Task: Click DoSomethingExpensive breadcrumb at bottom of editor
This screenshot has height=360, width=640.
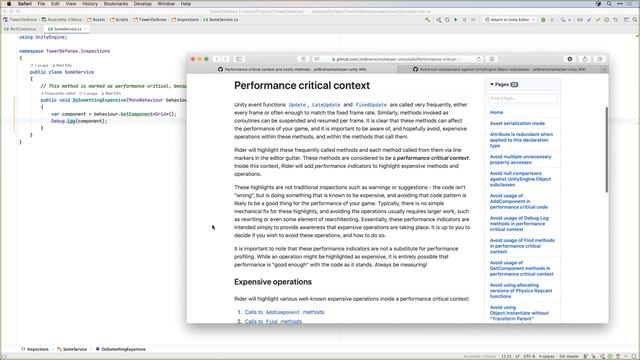Action: (120, 349)
